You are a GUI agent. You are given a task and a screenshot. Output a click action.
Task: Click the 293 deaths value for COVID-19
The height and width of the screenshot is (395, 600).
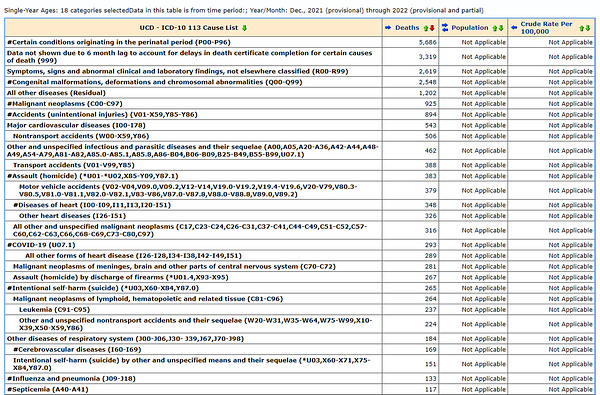click(430, 245)
